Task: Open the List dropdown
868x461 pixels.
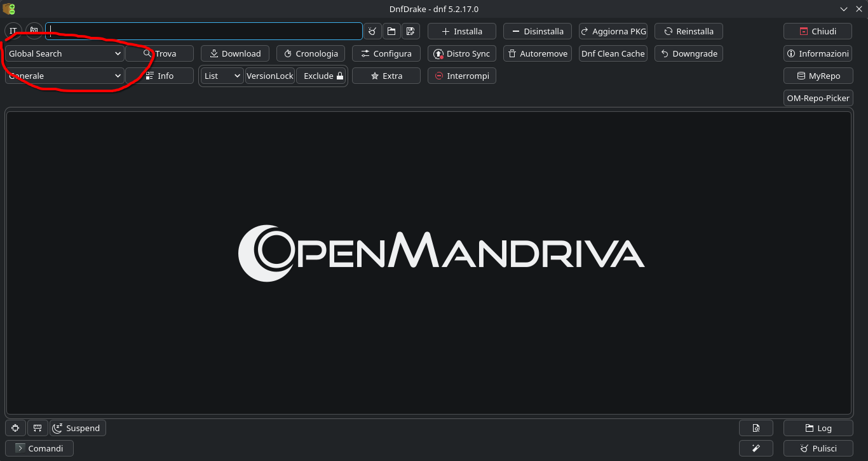Action: click(222, 76)
